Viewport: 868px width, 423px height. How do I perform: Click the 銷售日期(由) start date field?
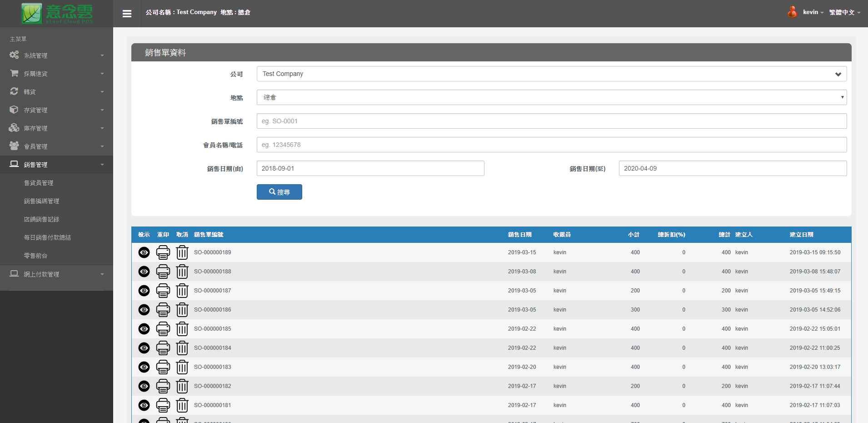[x=370, y=168]
